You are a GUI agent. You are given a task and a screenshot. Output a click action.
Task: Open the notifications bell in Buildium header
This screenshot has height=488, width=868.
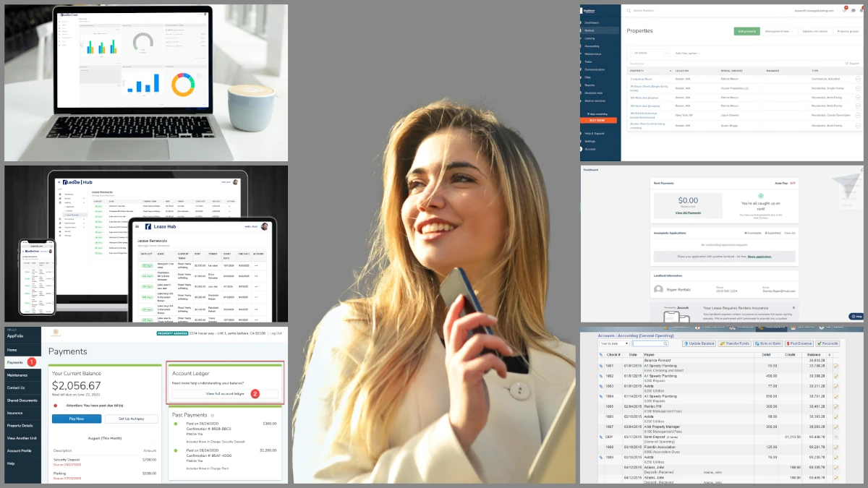click(x=861, y=11)
